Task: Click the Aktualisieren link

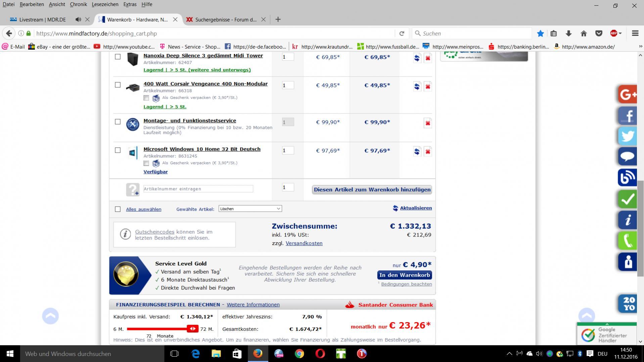Action: pyautogui.click(x=416, y=208)
